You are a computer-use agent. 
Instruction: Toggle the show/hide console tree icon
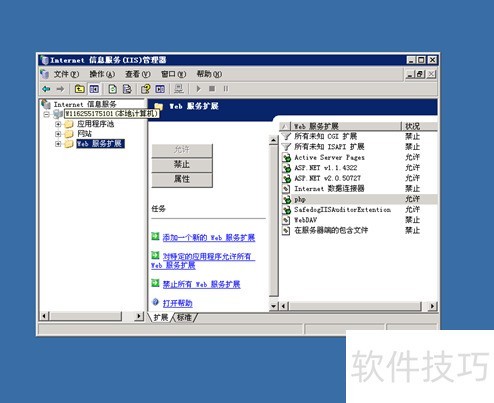click(94, 89)
